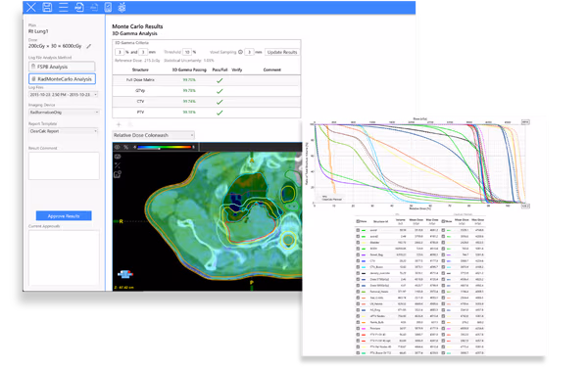This screenshot has height=368, width=588.
Task: Click the Bladder yellow color swatch
Action: click(364, 243)
